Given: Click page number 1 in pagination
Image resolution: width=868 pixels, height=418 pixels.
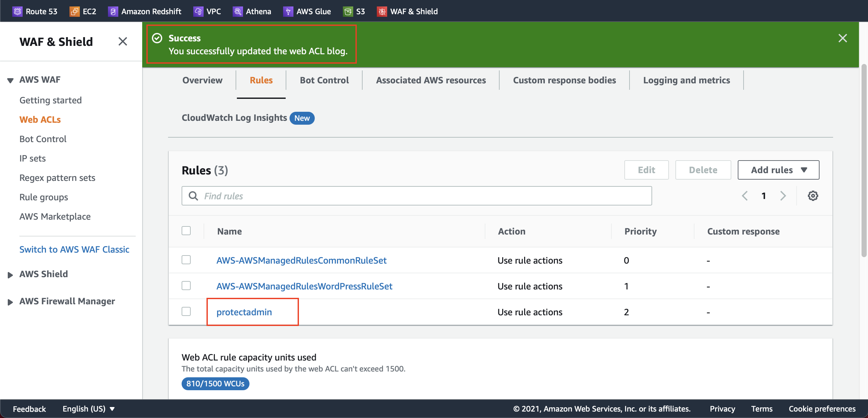Looking at the screenshot, I should click(x=764, y=196).
